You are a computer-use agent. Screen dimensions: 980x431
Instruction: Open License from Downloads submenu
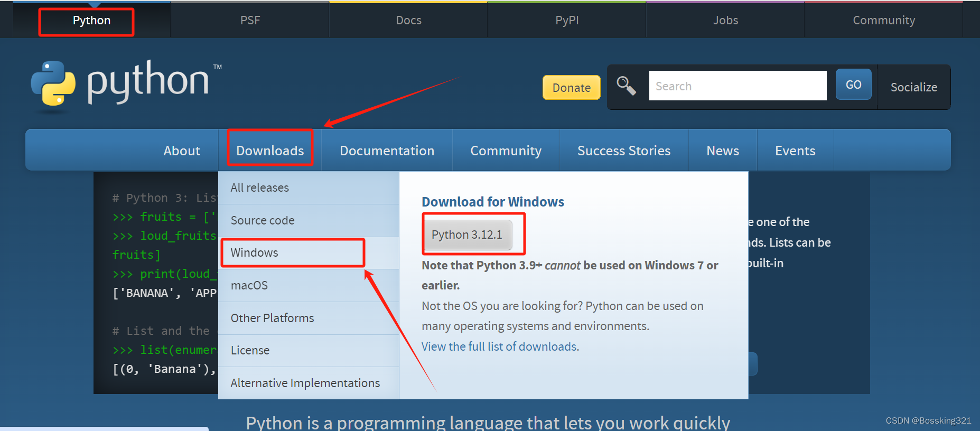(x=309, y=350)
